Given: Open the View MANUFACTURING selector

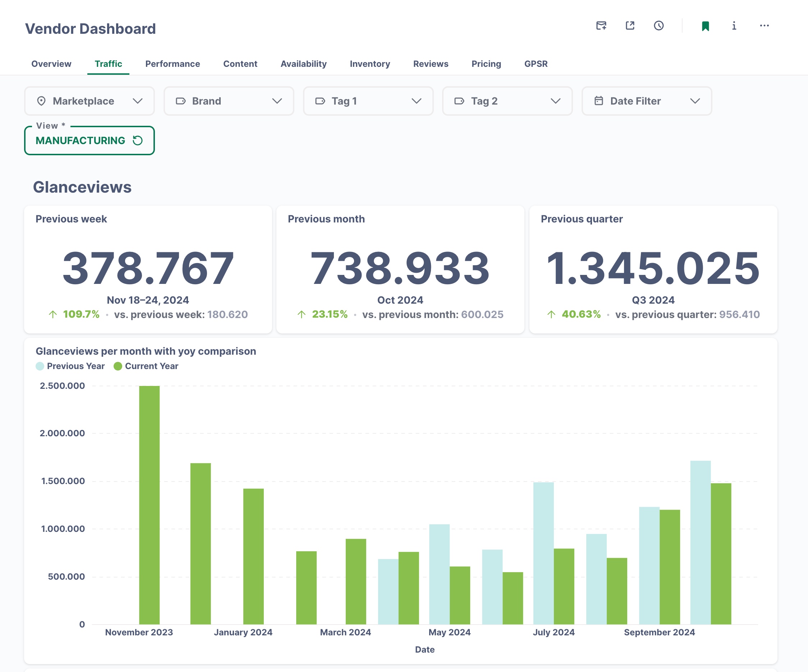Looking at the screenshot, I should point(89,141).
